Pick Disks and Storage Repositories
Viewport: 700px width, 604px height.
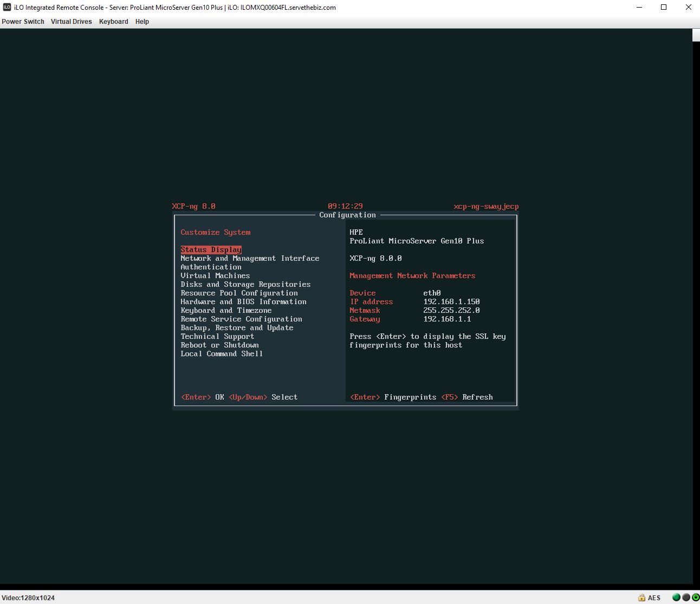[x=245, y=285]
